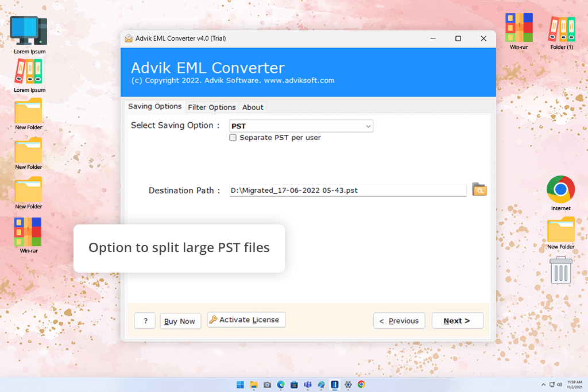Click the 'Destination Path :' label
Viewport: 588px width, 392px height.
pyautogui.click(x=184, y=191)
